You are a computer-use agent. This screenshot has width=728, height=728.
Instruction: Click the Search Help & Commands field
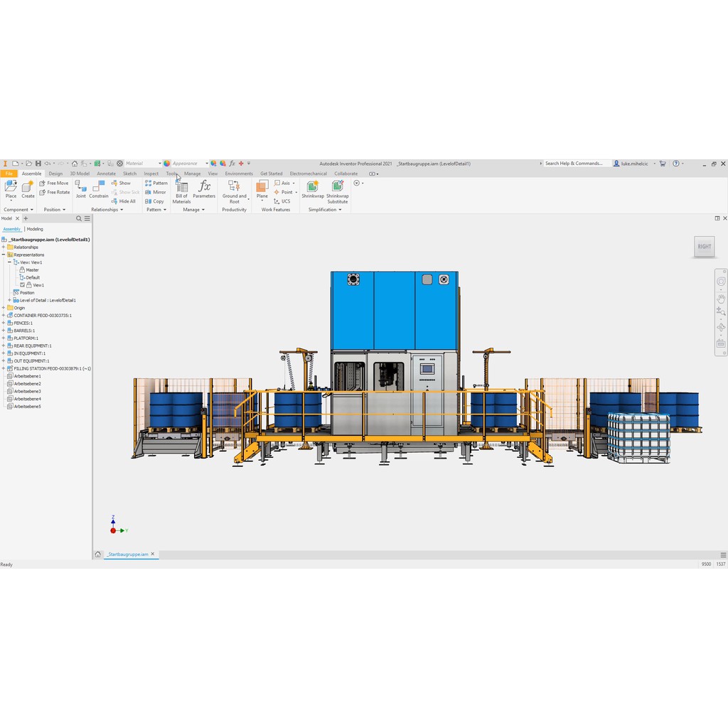(x=576, y=164)
